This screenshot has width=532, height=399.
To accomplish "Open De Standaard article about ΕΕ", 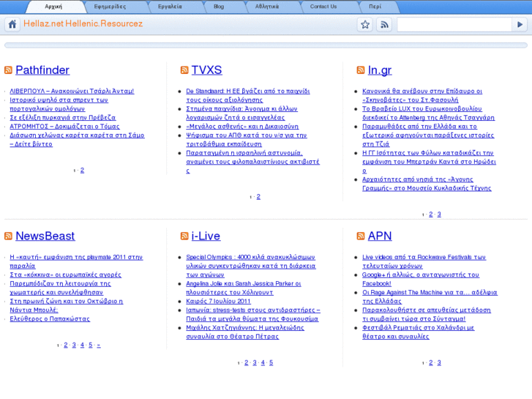I will tap(248, 95).
